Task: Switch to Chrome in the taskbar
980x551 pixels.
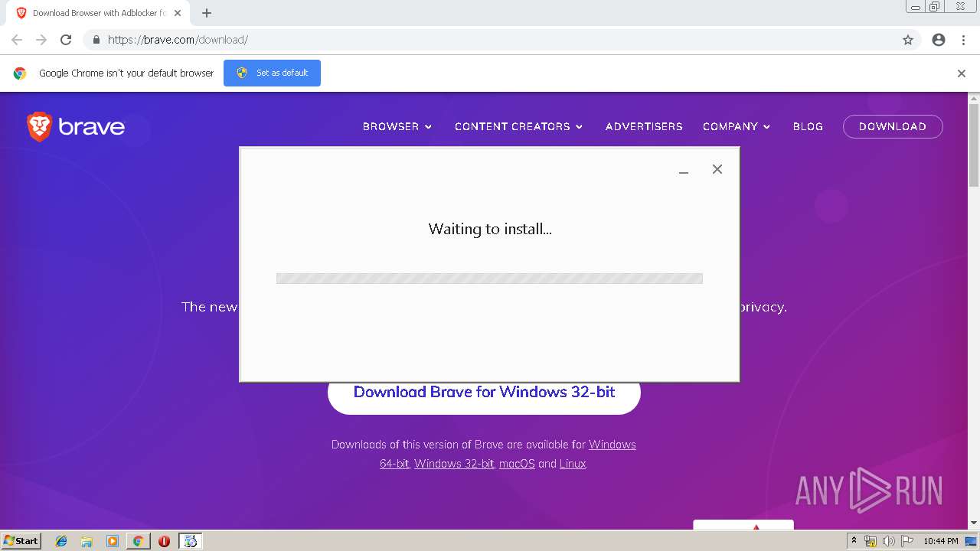Action: click(138, 541)
